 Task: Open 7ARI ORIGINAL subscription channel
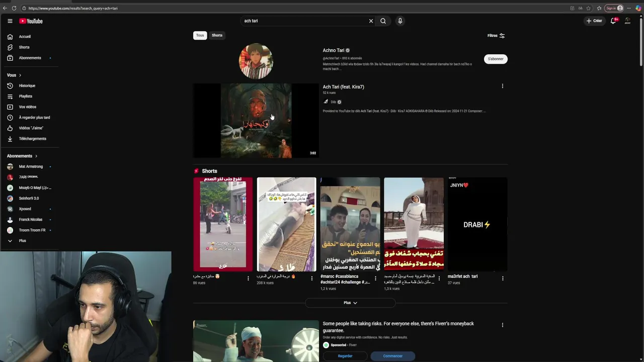coord(29,177)
